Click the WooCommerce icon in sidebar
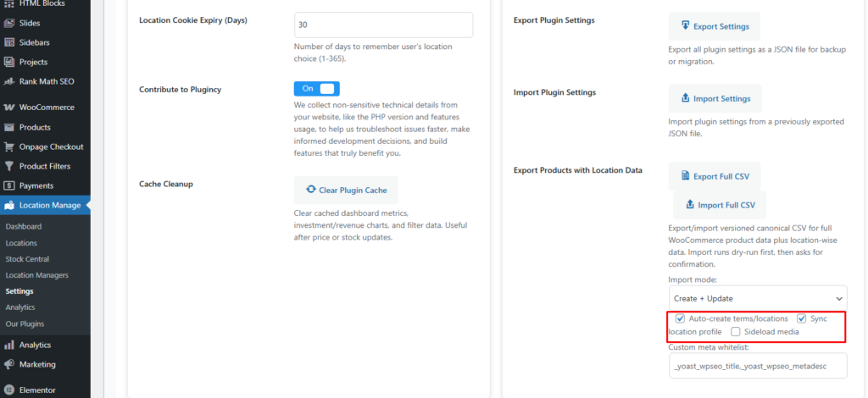The image size is (868, 398). point(9,108)
